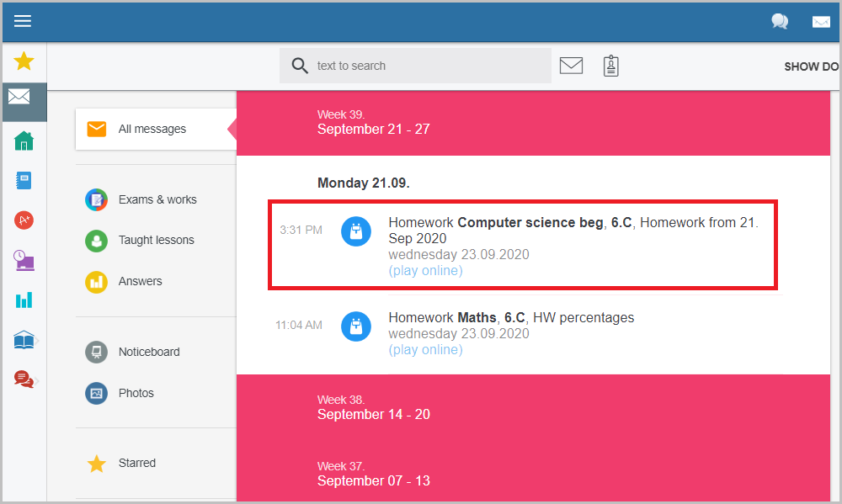Screen dimensions: 842x504
Task: Go to the home house icon
Action: (24, 141)
